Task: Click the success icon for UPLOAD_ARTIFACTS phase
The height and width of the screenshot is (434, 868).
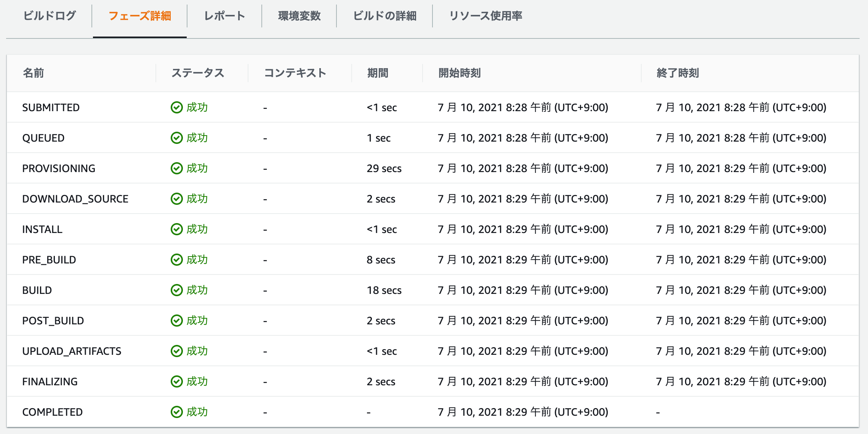Action: (x=177, y=351)
